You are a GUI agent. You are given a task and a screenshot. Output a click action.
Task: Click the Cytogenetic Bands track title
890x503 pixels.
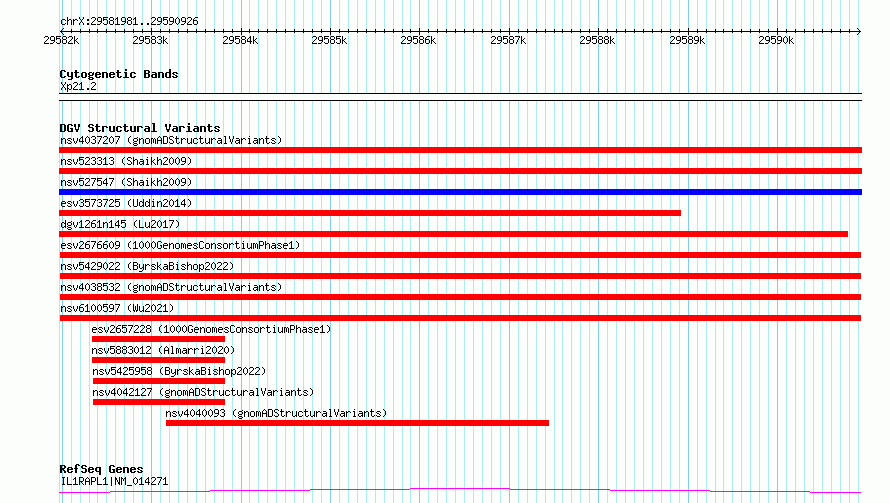click(x=119, y=74)
